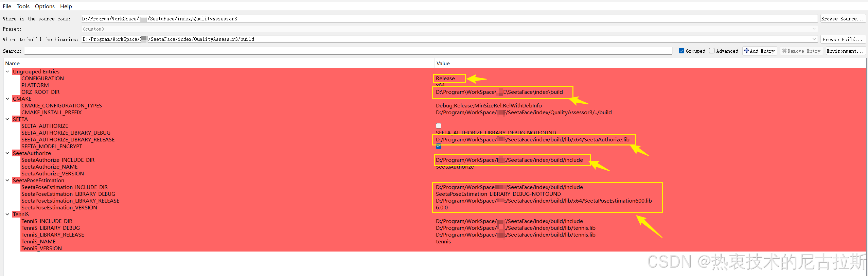Select the SeetaPoseEstimation_VERSION entry
The width and height of the screenshot is (868, 276).
point(59,208)
